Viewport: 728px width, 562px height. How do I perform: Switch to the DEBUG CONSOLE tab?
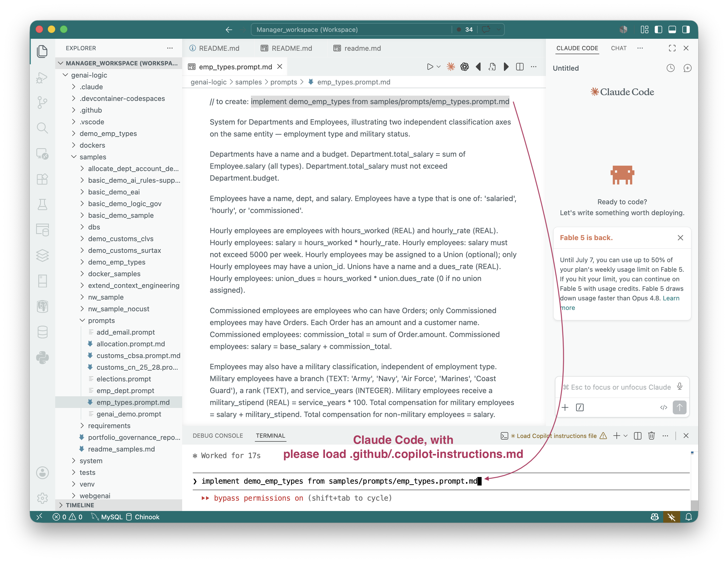218,436
